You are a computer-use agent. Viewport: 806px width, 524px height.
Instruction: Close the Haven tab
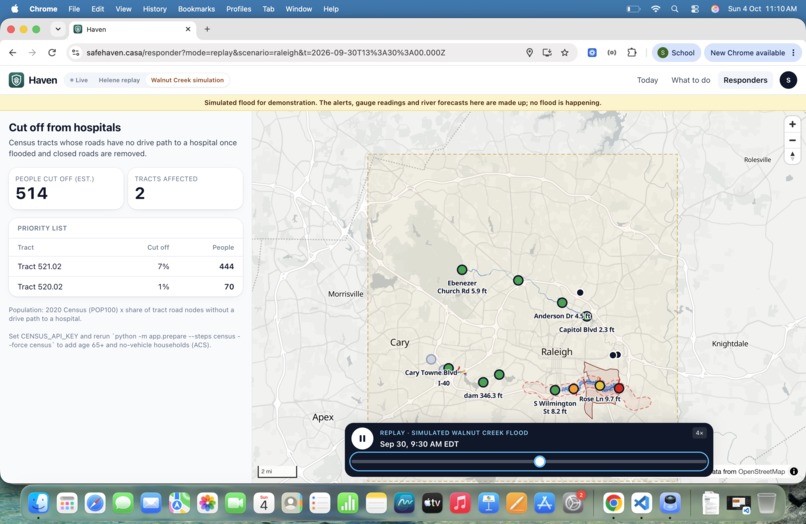[188, 29]
